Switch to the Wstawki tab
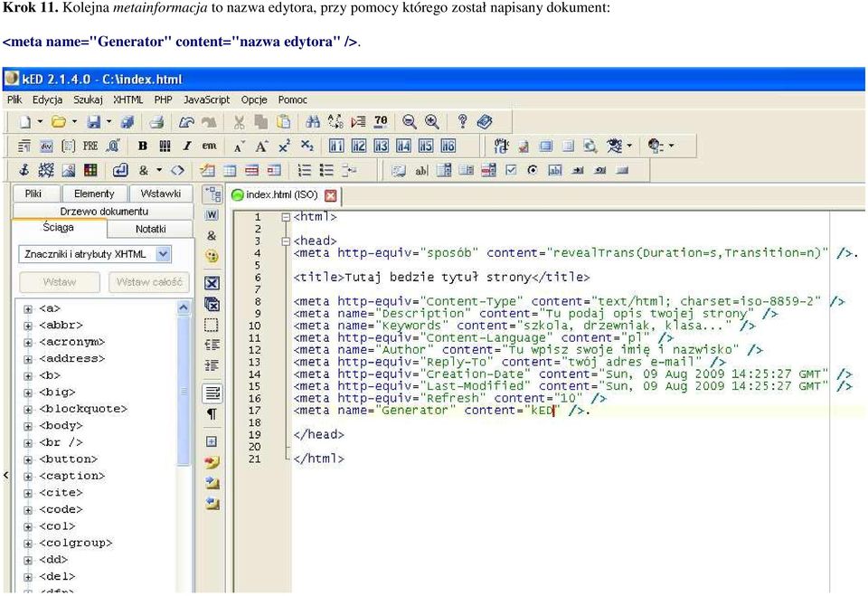The image size is (868, 596). (x=161, y=194)
